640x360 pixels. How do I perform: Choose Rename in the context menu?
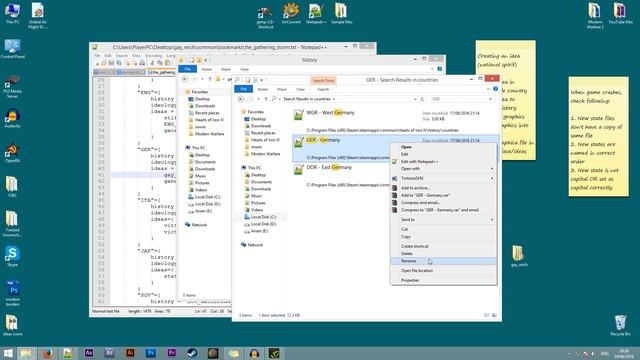tap(443, 261)
